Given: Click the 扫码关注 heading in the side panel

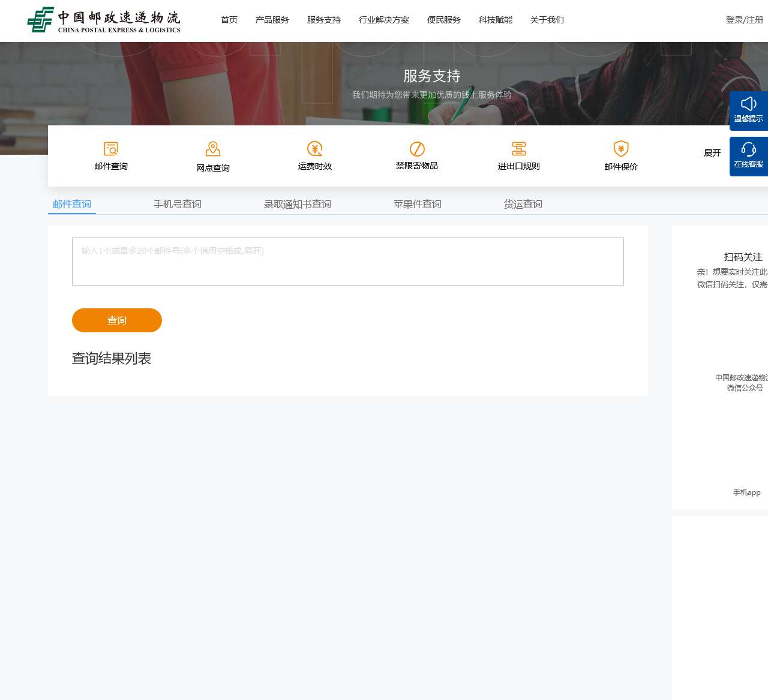Looking at the screenshot, I should point(743,257).
